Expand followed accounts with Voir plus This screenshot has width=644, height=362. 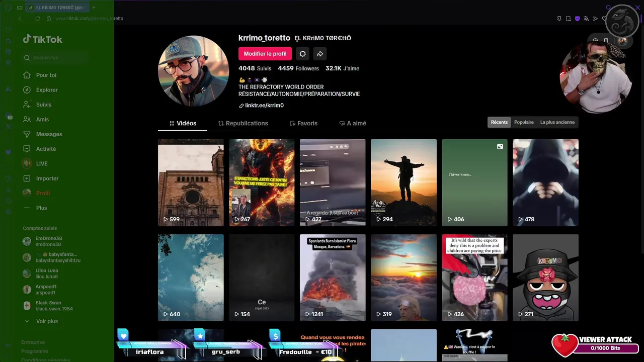click(41, 321)
